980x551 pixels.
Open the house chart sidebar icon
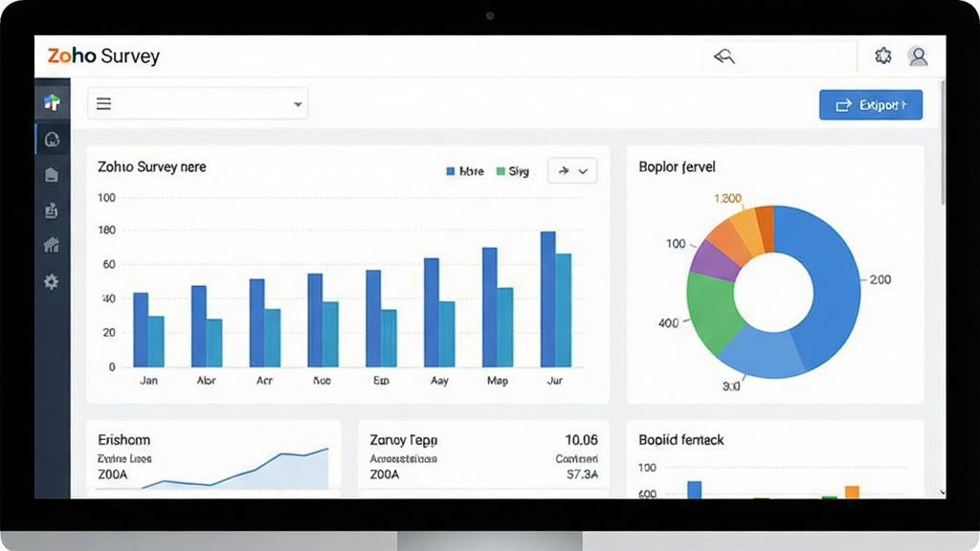pos(52,245)
